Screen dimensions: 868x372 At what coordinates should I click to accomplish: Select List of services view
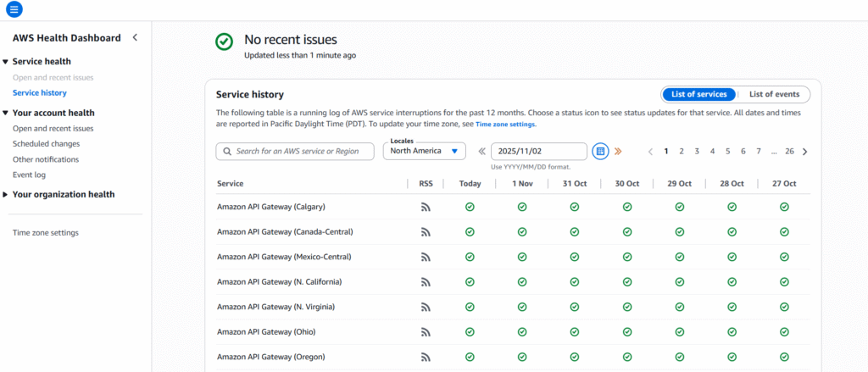(699, 94)
